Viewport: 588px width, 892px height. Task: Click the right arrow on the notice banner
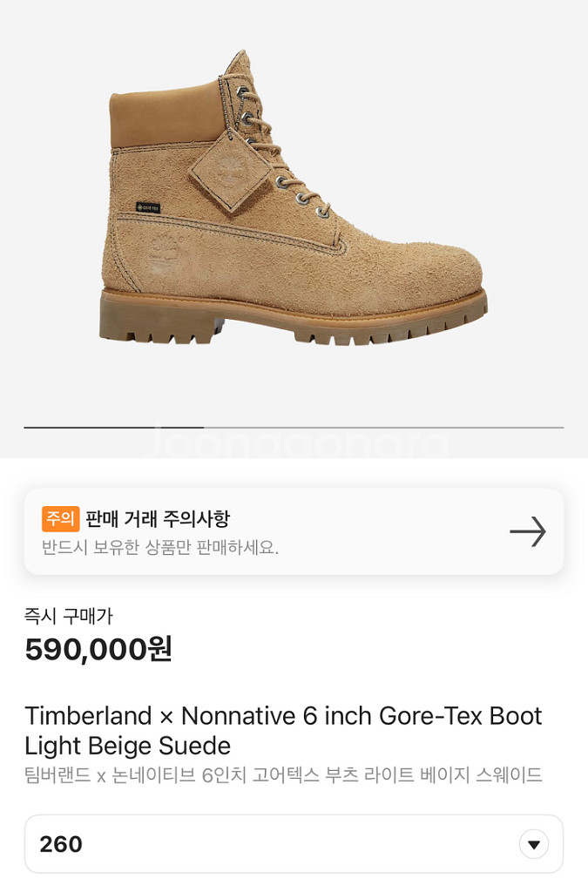[527, 531]
